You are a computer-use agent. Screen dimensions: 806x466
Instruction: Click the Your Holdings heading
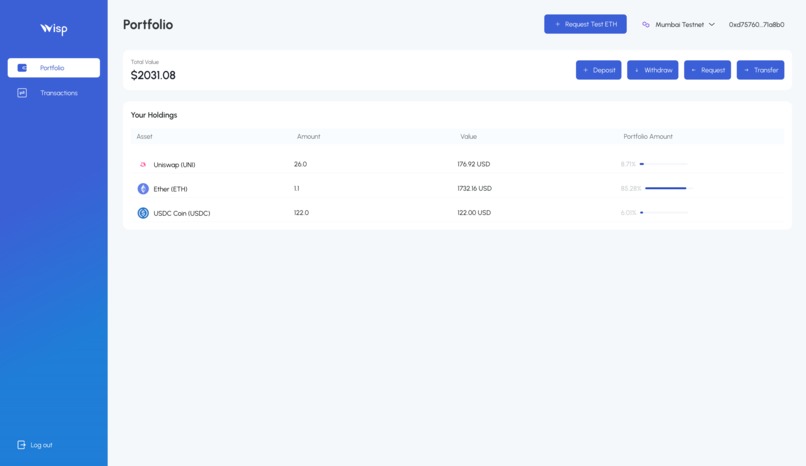pos(154,115)
